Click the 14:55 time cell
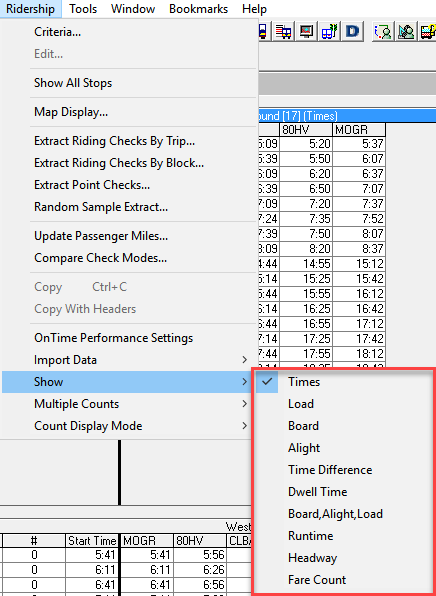The height and width of the screenshot is (596, 436). coord(306,264)
